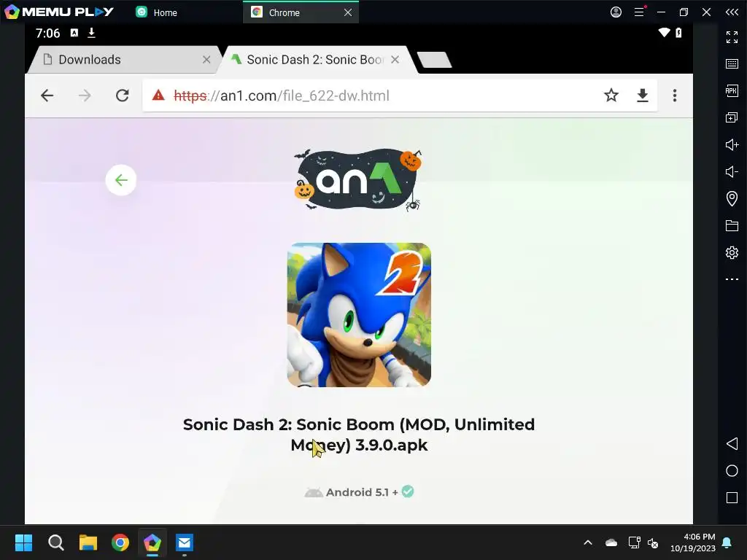Viewport: 747px width, 560px height.
Task: Click the download arrow in Android status bar
Action: coord(91,33)
